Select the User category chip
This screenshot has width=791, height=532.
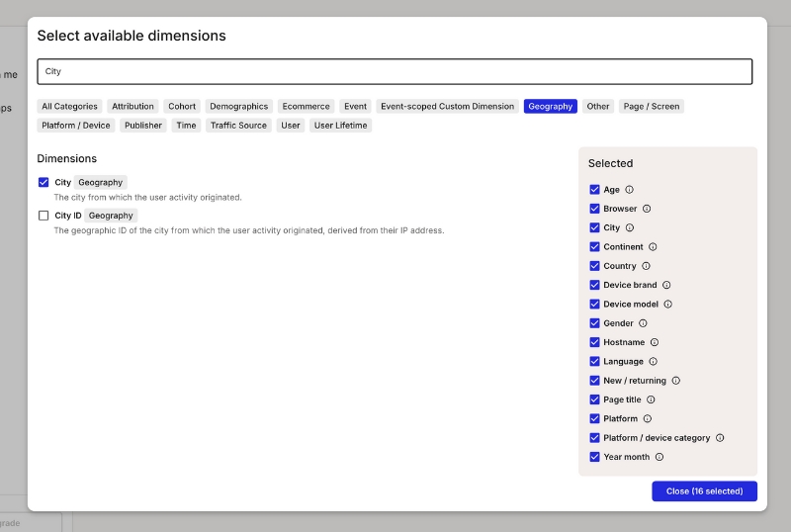click(291, 126)
